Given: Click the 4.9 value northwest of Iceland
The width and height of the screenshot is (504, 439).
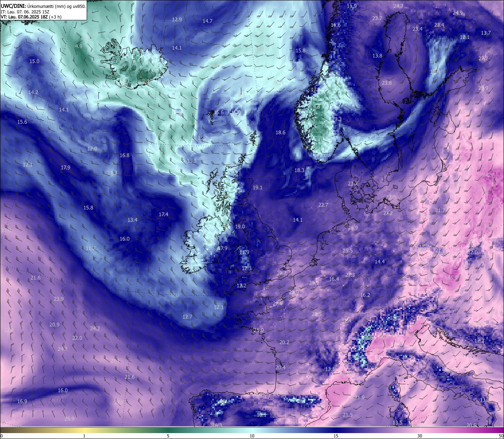Looking at the screenshot, I should [x=78, y=46].
